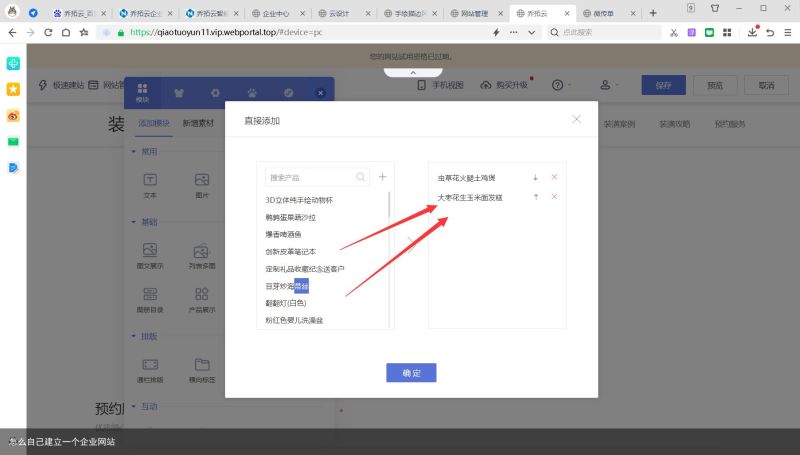This screenshot has height=455, width=800.
Task: Close the blue module panel
Action: tap(320, 93)
